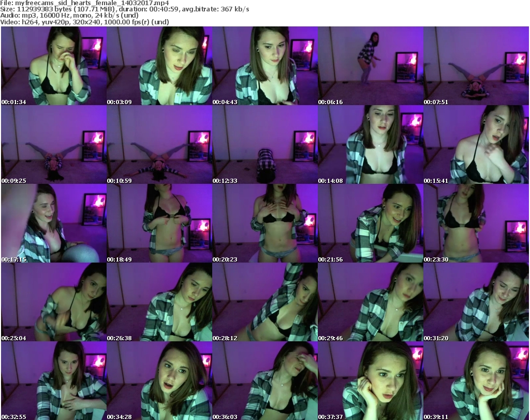Image resolution: width=530 pixels, height=420 pixels.
Task: Pick the frame marked 00:09:25
Action: pyautogui.click(x=54, y=144)
